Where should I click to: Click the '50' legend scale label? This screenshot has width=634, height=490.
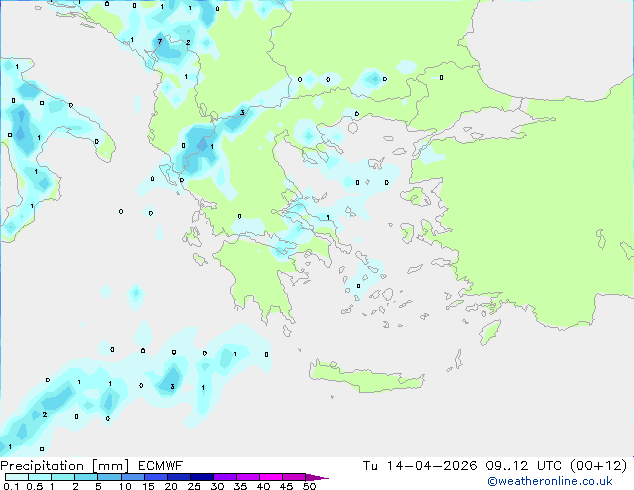pos(309,486)
